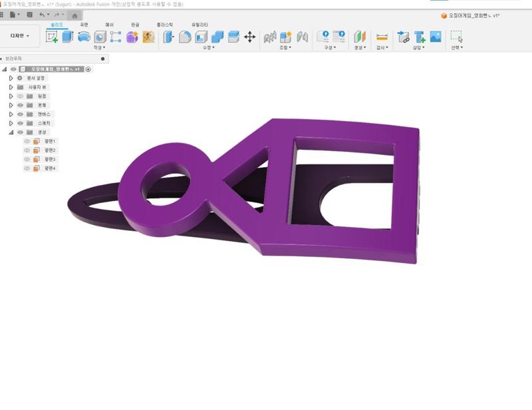Switch to the Sheet Metal tab
This screenshot has height=410, width=532.
pos(135,25)
